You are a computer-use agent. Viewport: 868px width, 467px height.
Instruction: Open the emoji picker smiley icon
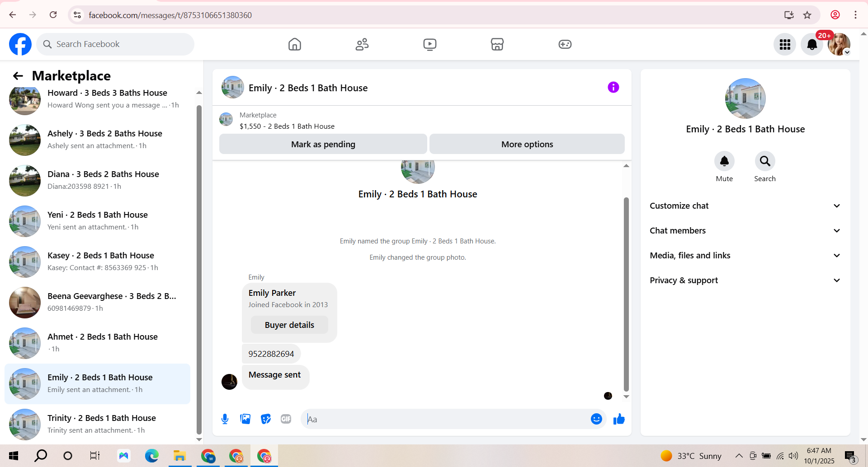pyautogui.click(x=596, y=419)
